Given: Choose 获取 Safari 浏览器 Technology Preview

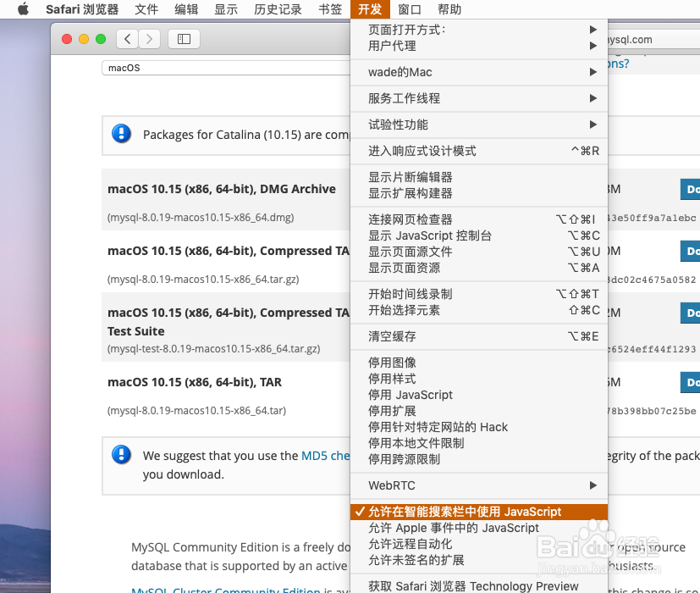Looking at the screenshot, I should coord(479,585).
